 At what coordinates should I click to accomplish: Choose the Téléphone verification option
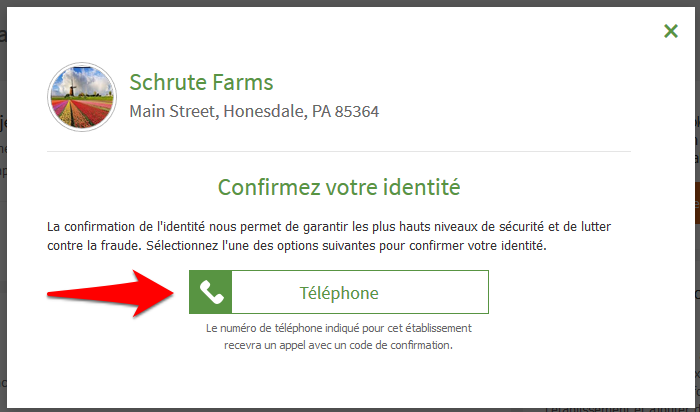[x=339, y=293]
